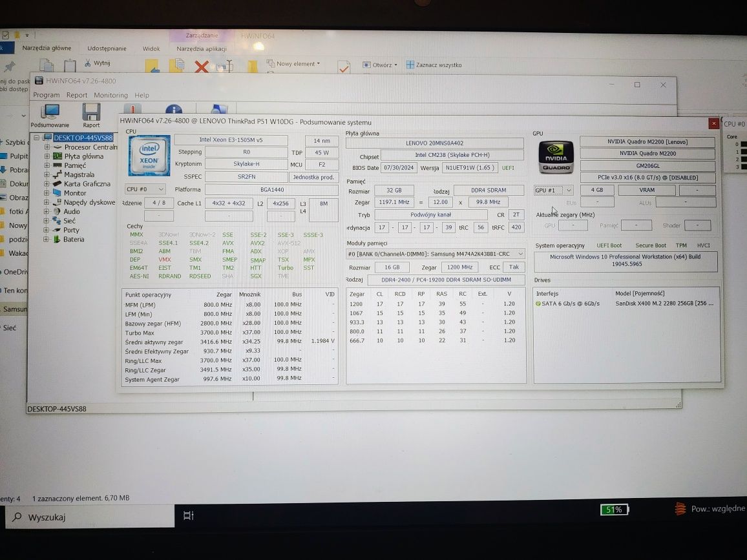The image size is (747, 560).
Task: Click the HWiNFO64 title bar app icon
Action: pos(39,81)
